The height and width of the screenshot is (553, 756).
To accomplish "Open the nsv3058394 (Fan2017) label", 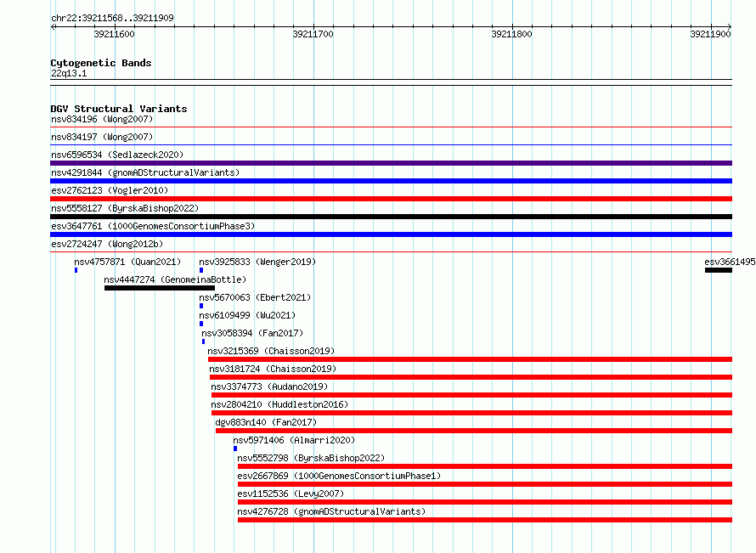I will pyautogui.click(x=252, y=333).
